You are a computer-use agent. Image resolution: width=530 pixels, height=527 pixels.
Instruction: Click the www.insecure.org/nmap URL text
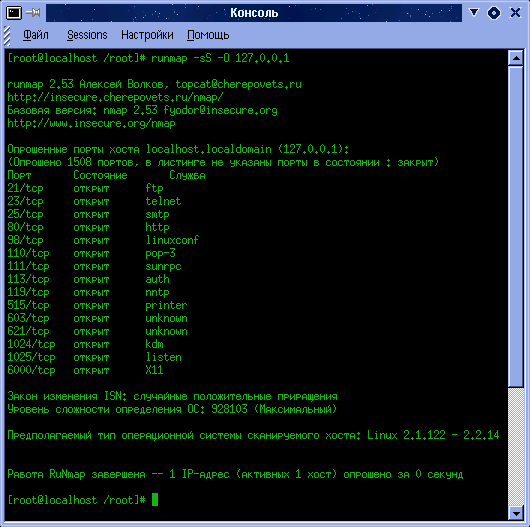(91, 123)
